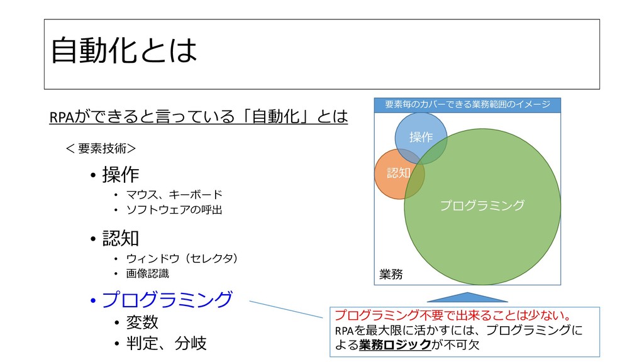Click sub-bullet ソフトウェアの呼出
The height and width of the screenshot is (362, 644).
coord(174,210)
